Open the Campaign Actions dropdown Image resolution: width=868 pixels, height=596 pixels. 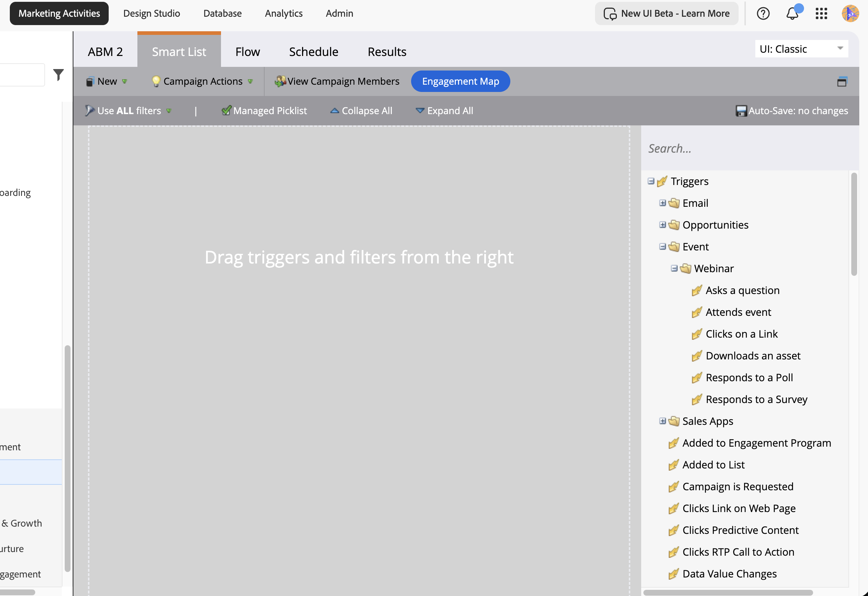click(203, 81)
